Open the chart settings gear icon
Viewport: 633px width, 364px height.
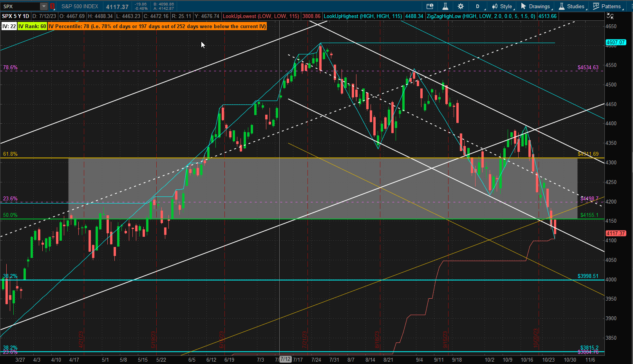point(461,6)
